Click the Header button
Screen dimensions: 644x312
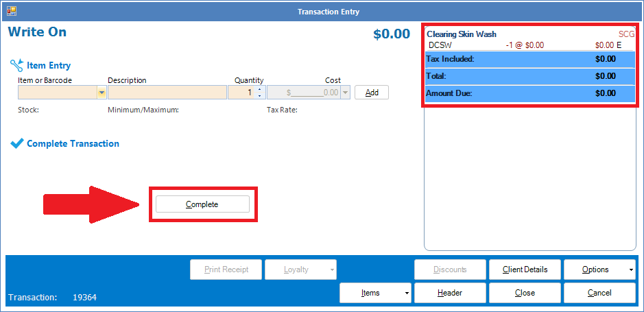(x=450, y=293)
